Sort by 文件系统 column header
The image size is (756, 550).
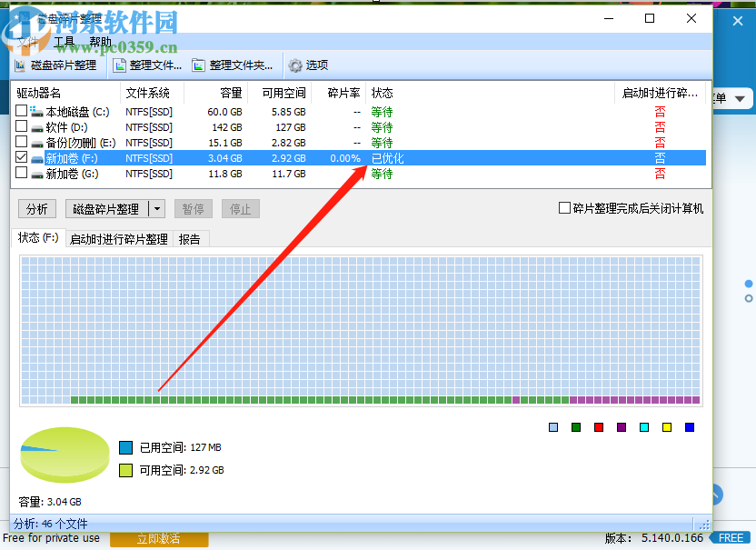[x=152, y=93]
